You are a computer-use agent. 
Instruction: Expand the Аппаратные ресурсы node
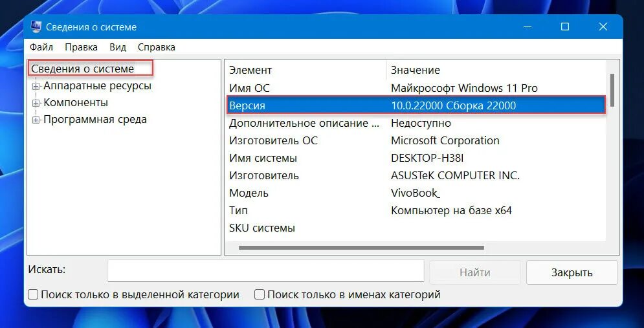[36, 86]
